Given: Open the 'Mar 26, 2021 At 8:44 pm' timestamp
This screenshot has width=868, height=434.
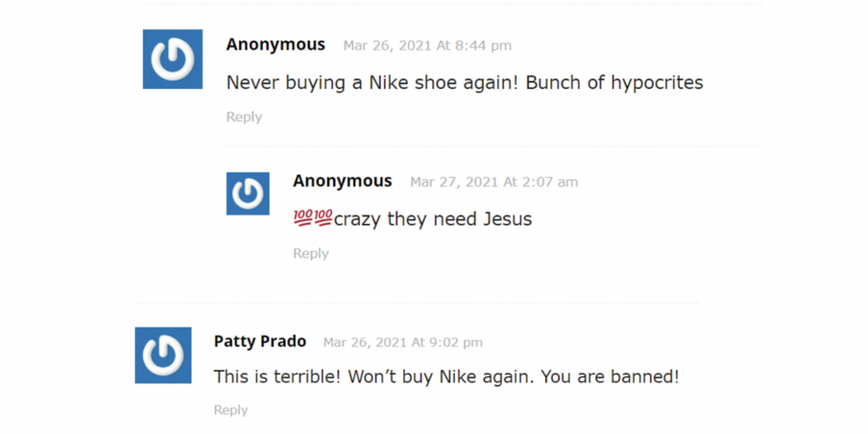Looking at the screenshot, I should 427,46.
